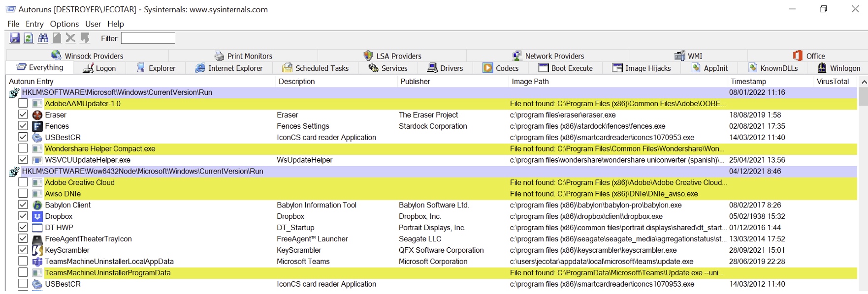
Task: Click the grayed Delete X toolbar icon
Action: [x=71, y=38]
